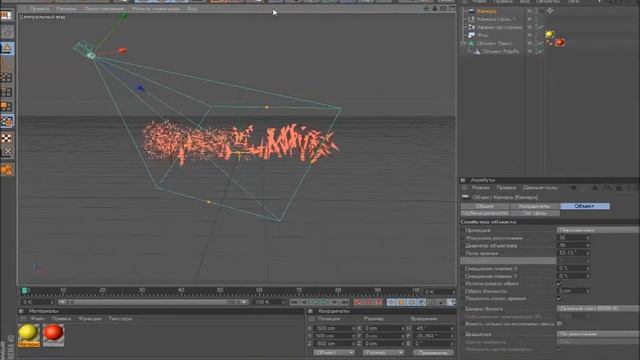Click the back arrow in Attributes panel
Image resolution: width=640 pixels, height=360 pixels.
573,188
